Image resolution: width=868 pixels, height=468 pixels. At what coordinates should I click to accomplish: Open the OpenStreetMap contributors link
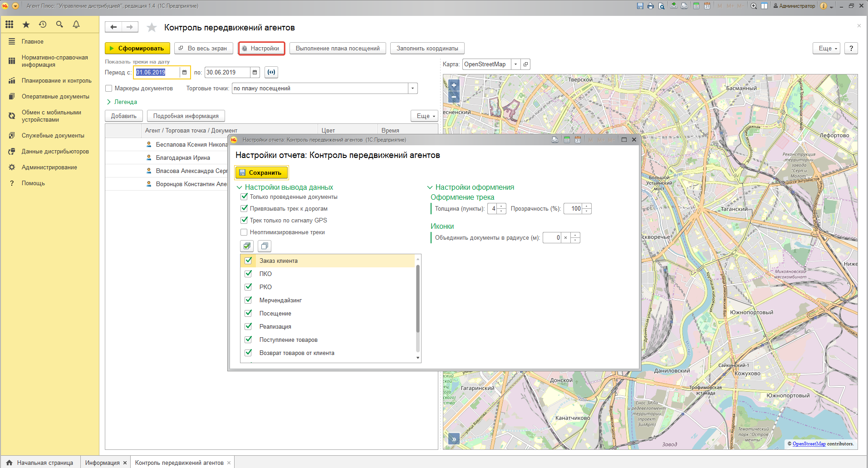coord(809,444)
